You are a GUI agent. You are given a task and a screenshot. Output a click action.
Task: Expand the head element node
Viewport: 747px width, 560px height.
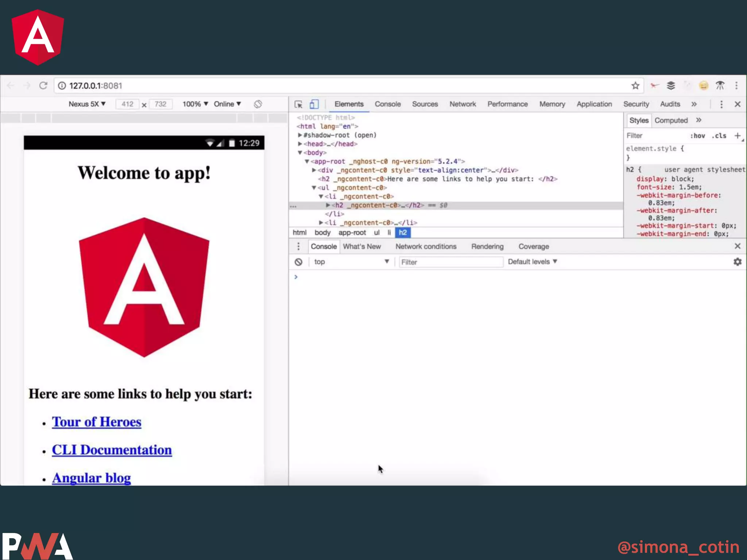[300, 144]
